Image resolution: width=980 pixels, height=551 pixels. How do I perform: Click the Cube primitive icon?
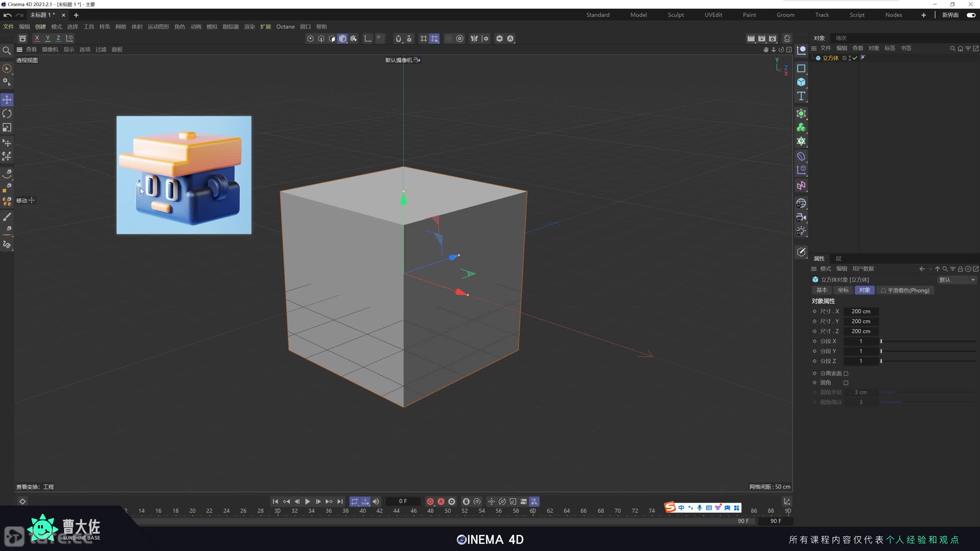[801, 82]
